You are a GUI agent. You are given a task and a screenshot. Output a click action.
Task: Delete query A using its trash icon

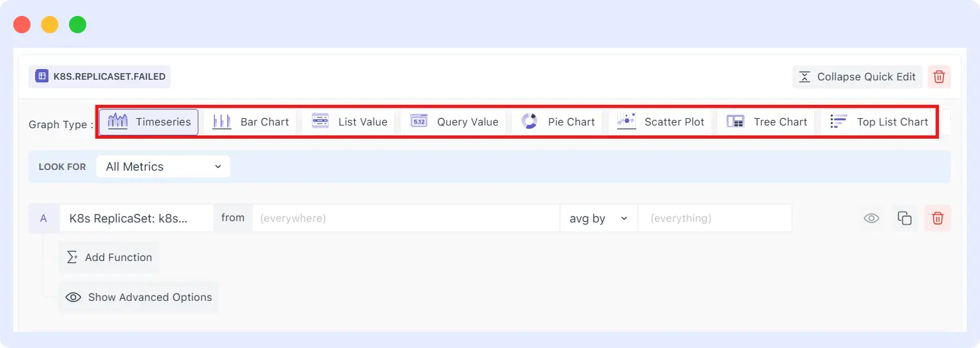(x=938, y=218)
